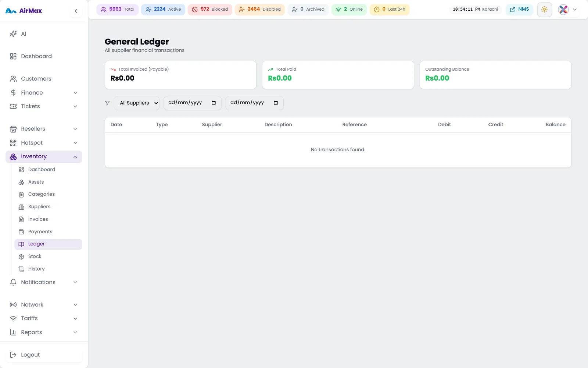The height and width of the screenshot is (368, 588).
Task: Click the Stock package icon
Action: click(21, 256)
